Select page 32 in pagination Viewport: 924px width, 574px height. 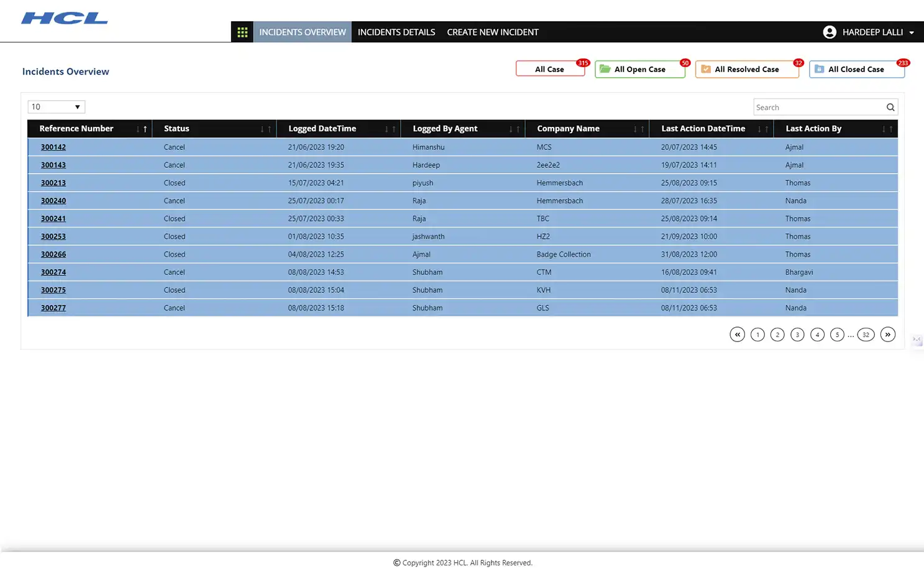(x=866, y=334)
